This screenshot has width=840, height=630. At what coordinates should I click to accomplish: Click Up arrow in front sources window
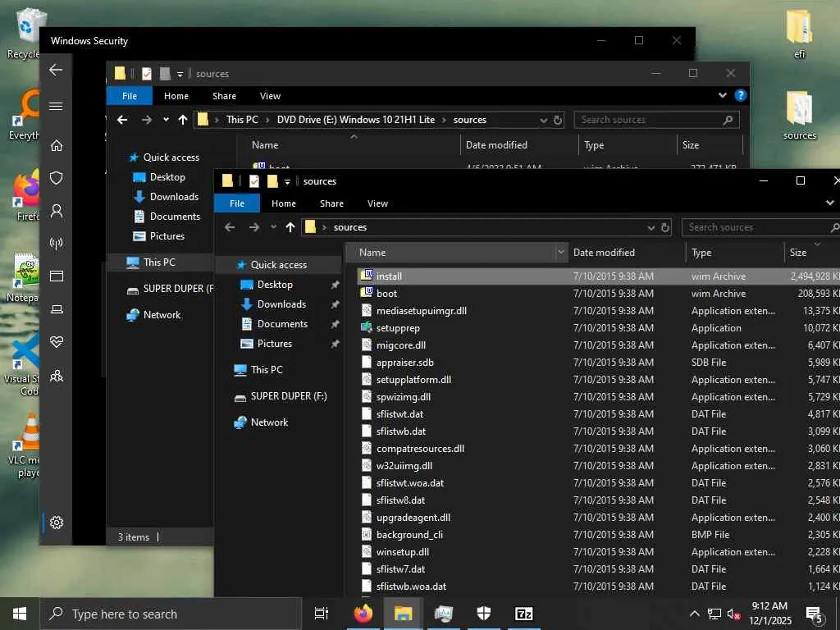[290, 227]
